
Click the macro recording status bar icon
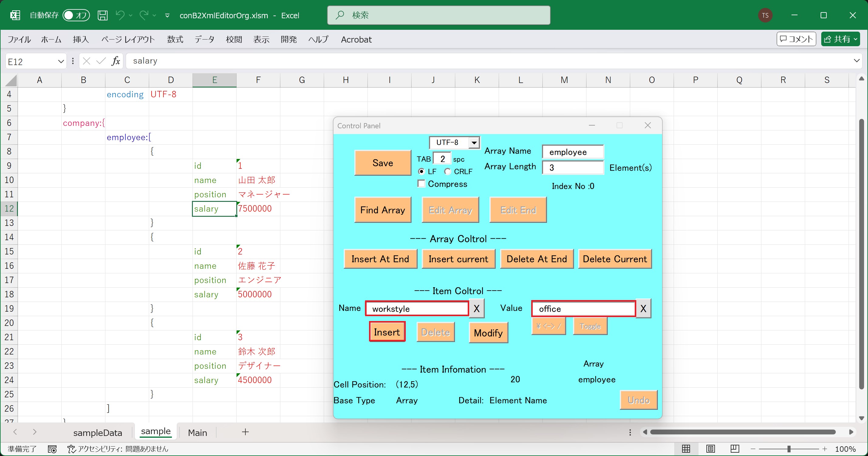(x=52, y=449)
